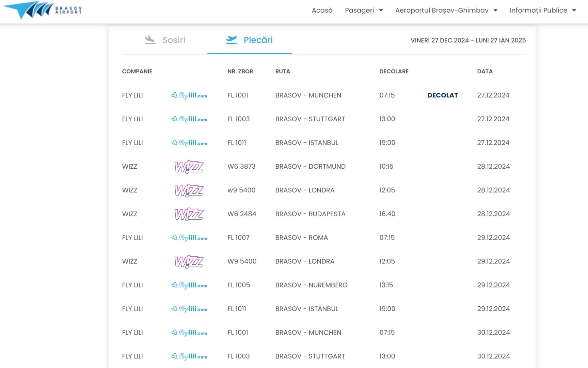Select route BRASOV - ROMA

click(x=301, y=237)
